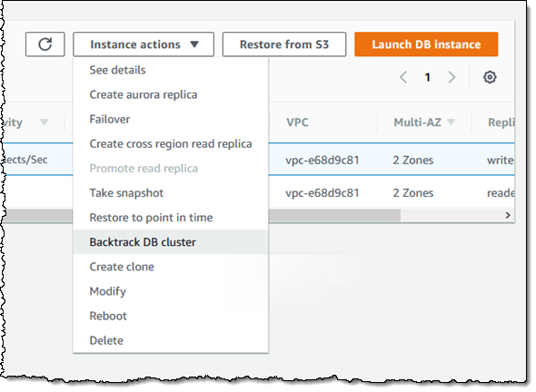Click the Launch DB instance button
Viewport: 536px width, 392px height.
tap(426, 44)
